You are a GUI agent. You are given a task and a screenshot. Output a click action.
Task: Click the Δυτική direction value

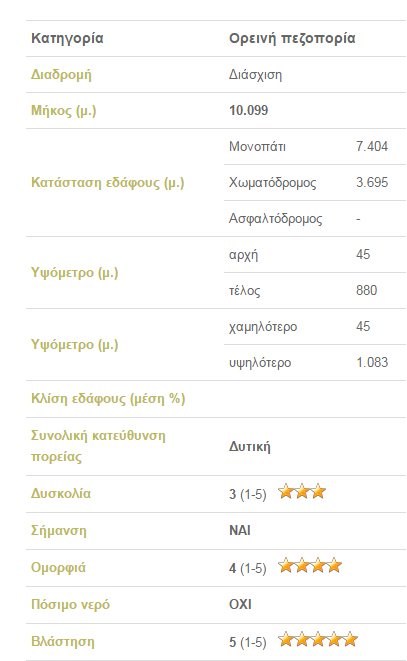(250, 446)
